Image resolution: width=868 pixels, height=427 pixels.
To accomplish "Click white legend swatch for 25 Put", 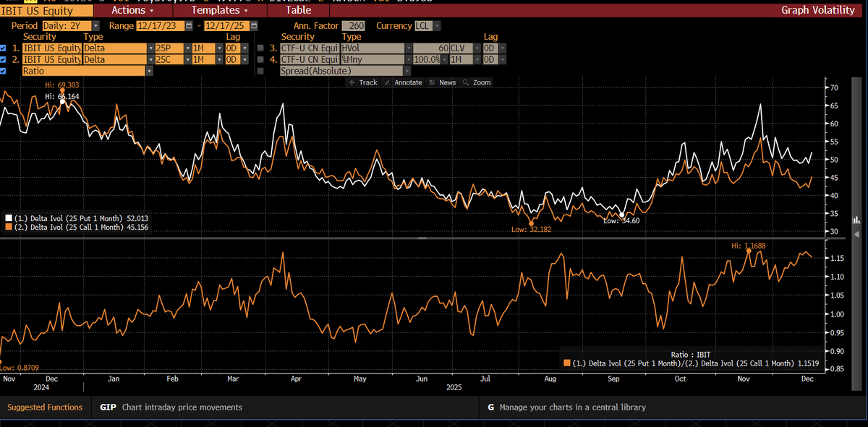I will (8, 217).
